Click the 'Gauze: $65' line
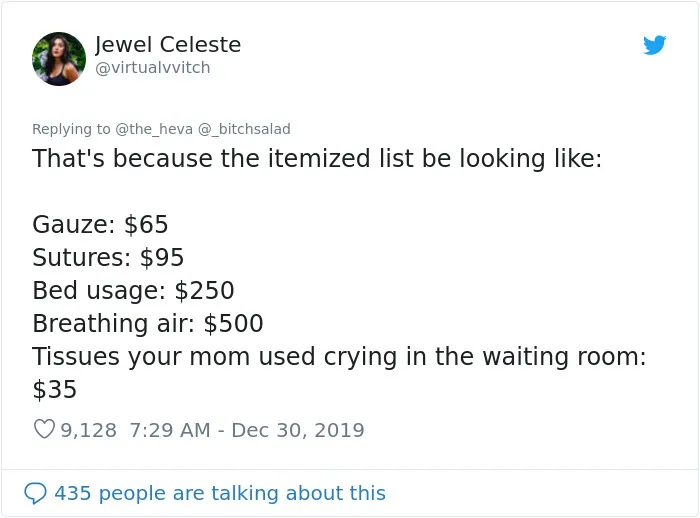 (100, 224)
